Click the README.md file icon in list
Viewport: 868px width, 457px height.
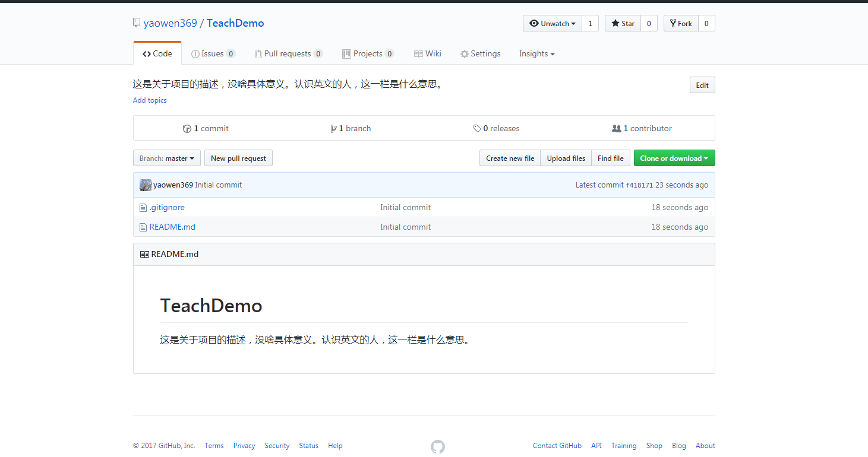(x=143, y=227)
